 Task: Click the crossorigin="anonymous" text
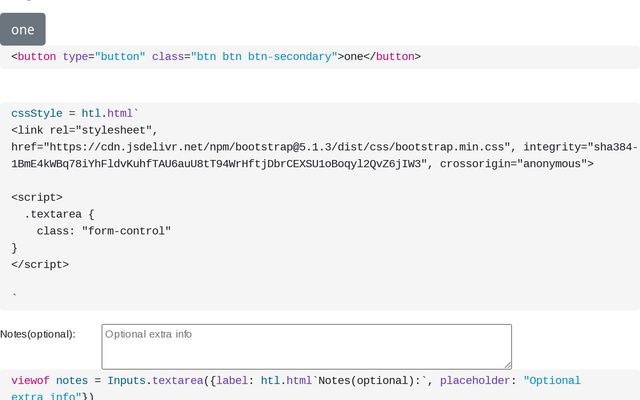coord(517,164)
